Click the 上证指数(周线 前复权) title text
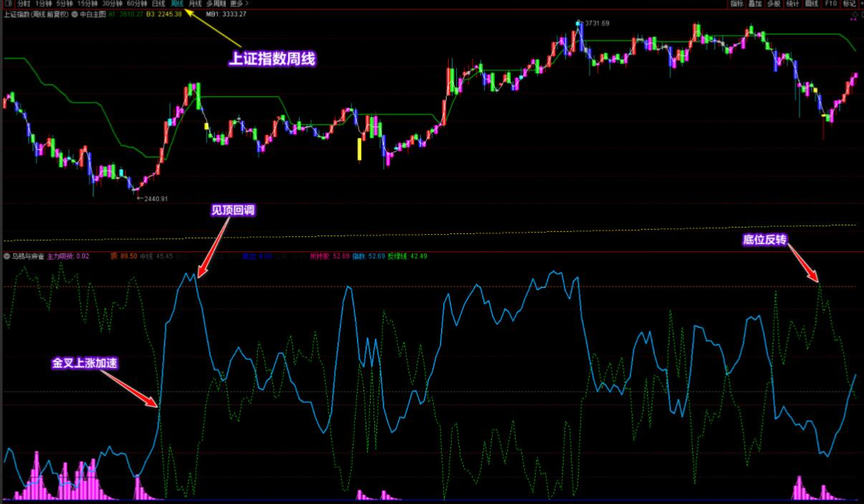The image size is (864, 504). [37, 14]
